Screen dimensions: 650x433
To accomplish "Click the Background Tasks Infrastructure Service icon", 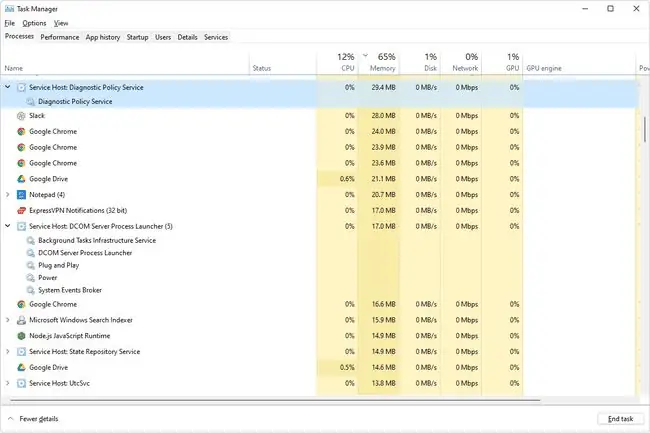I will point(30,240).
